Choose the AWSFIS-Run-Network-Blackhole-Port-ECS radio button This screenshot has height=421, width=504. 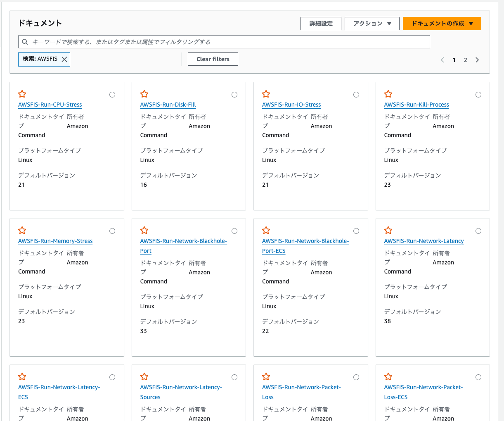click(x=356, y=231)
